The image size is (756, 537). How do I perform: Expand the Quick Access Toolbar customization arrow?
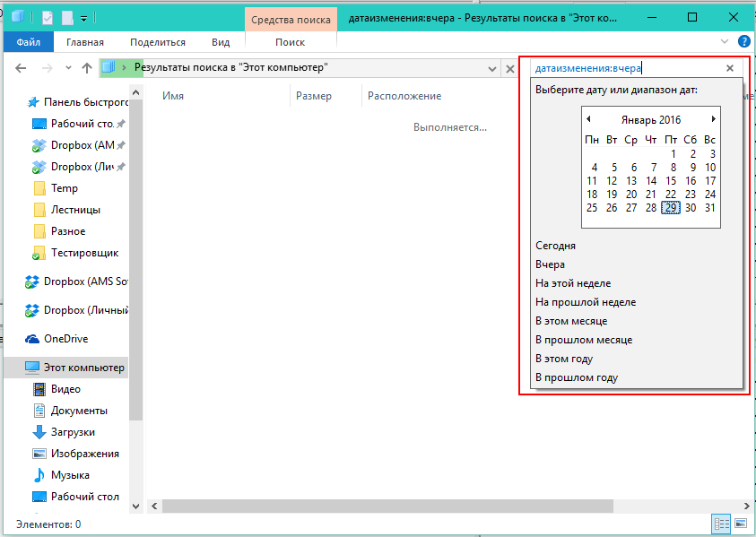click(x=83, y=16)
